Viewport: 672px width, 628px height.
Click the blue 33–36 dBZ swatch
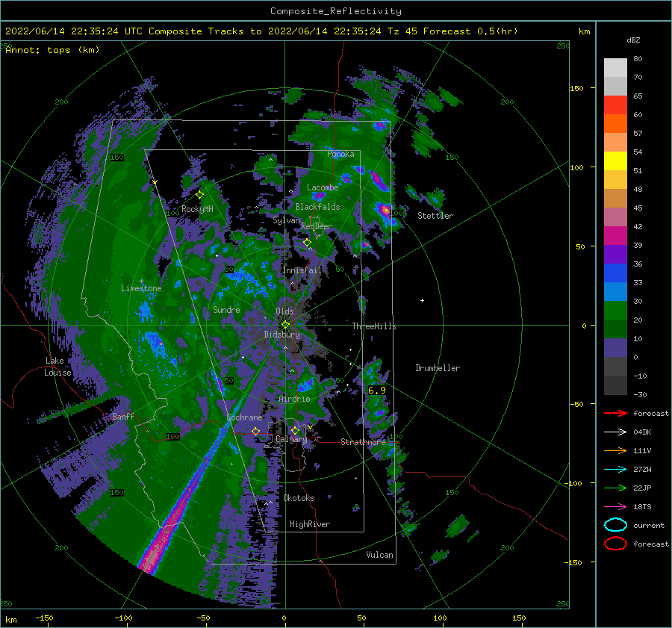[x=615, y=273]
